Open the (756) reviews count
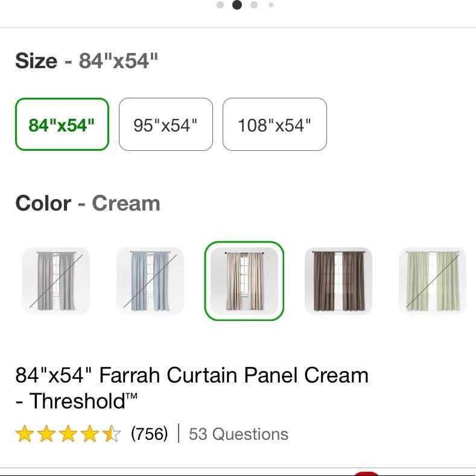 pyautogui.click(x=150, y=434)
